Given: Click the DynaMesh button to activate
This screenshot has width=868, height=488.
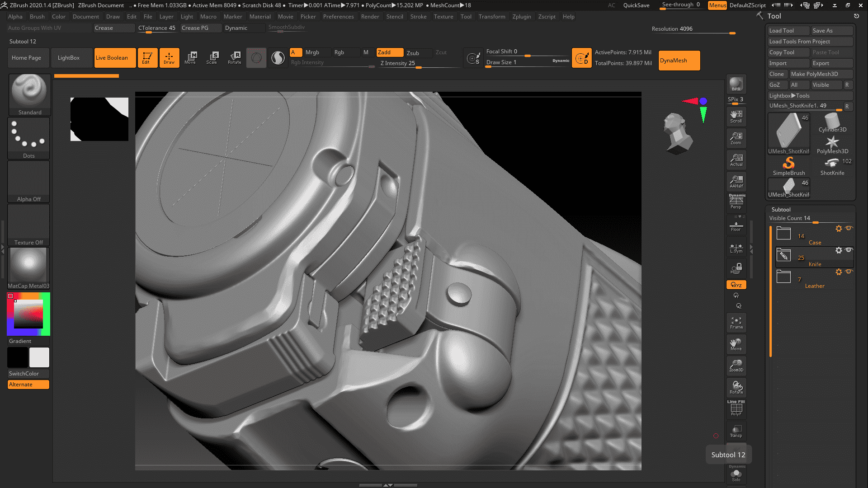Looking at the screenshot, I should [x=679, y=60].
